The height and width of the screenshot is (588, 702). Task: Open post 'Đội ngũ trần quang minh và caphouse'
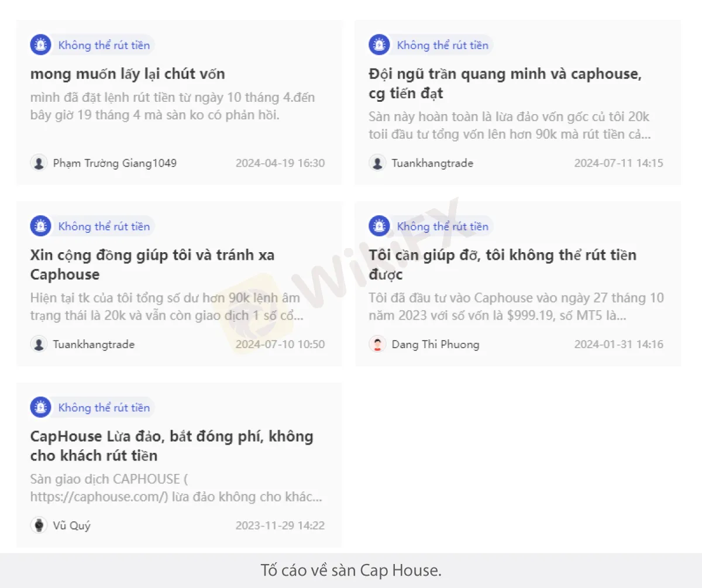pos(505,84)
